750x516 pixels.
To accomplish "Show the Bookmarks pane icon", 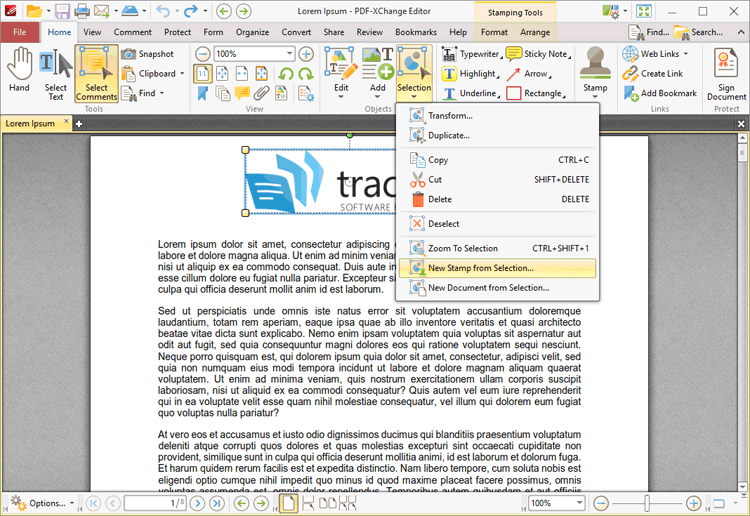I will tap(203, 93).
